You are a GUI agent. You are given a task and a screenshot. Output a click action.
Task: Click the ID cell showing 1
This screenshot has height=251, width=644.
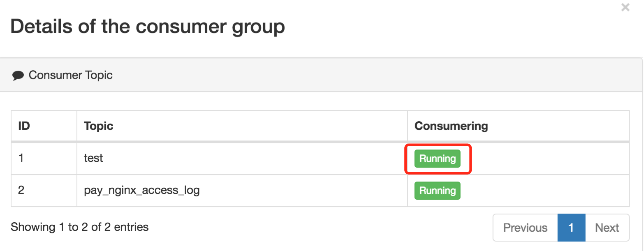point(44,158)
